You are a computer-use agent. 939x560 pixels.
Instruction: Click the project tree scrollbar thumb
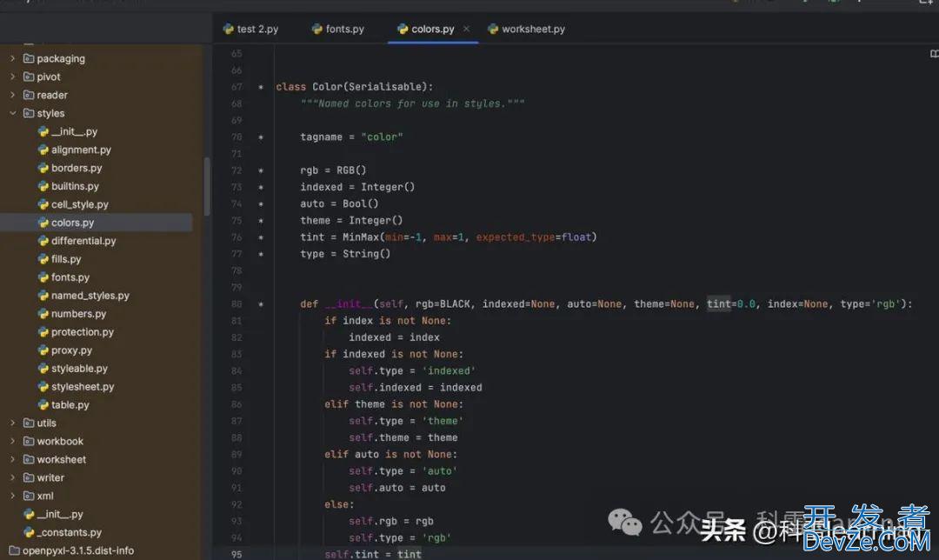(x=207, y=186)
